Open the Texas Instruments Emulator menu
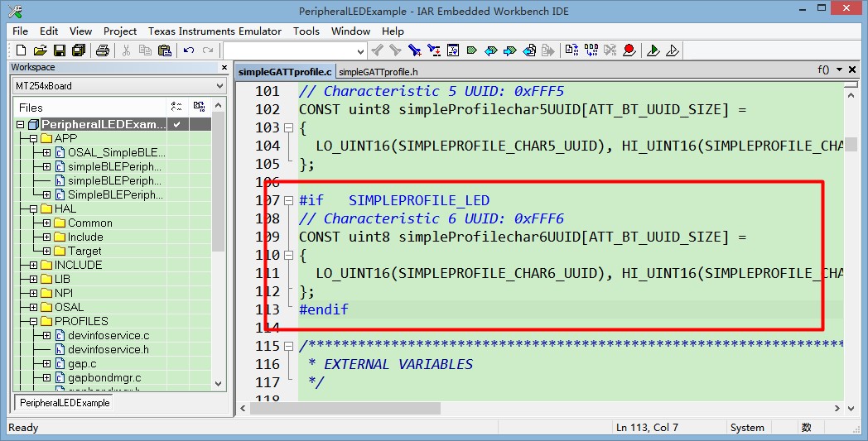 pyautogui.click(x=215, y=31)
